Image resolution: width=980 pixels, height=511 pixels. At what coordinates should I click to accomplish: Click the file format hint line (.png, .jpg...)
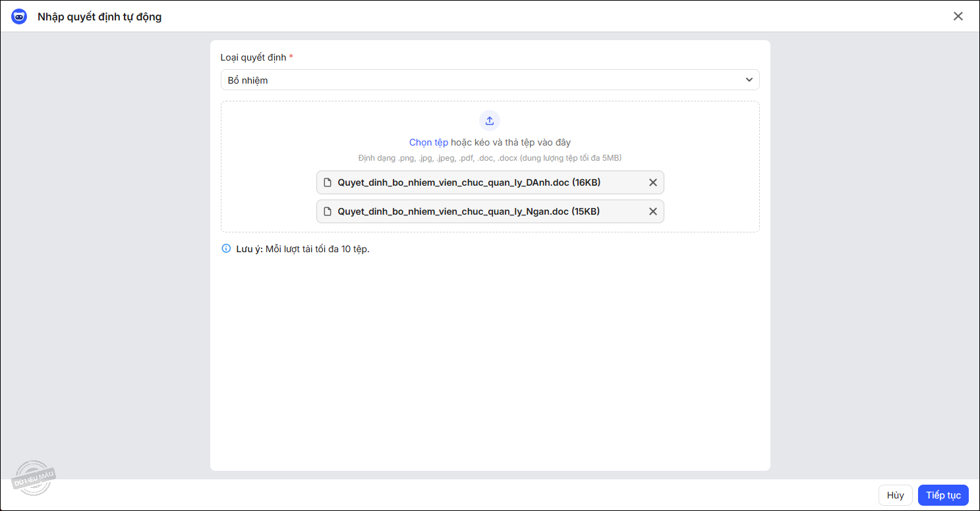click(x=490, y=158)
